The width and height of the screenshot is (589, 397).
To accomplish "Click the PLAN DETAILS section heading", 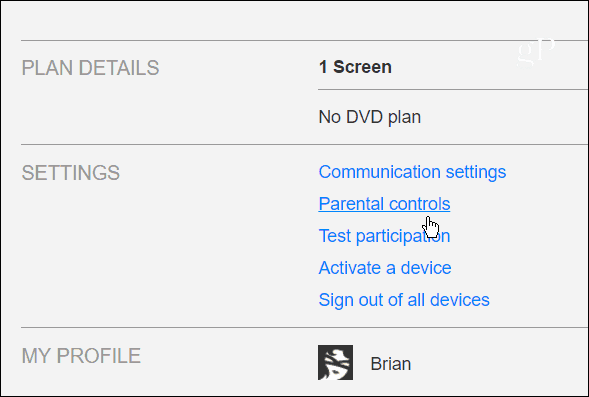I will click(90, 68).
